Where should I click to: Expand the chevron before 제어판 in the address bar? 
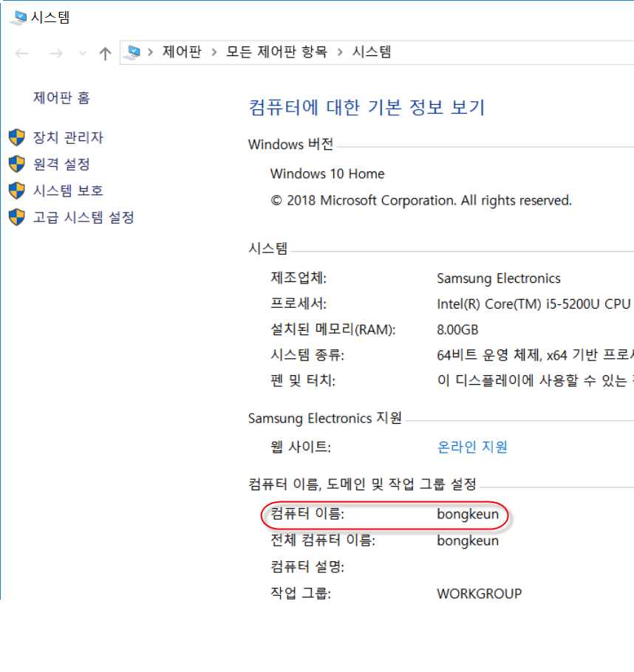(x=151, y=52)
